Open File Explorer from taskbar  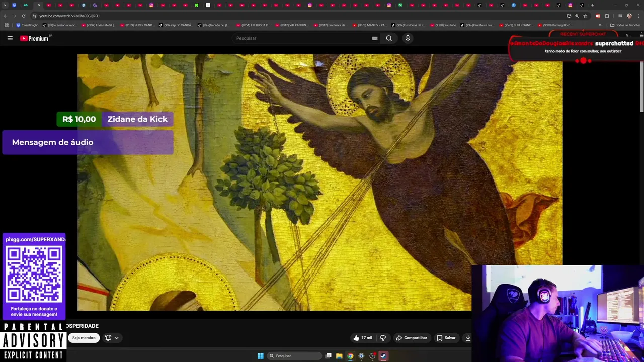339,356
